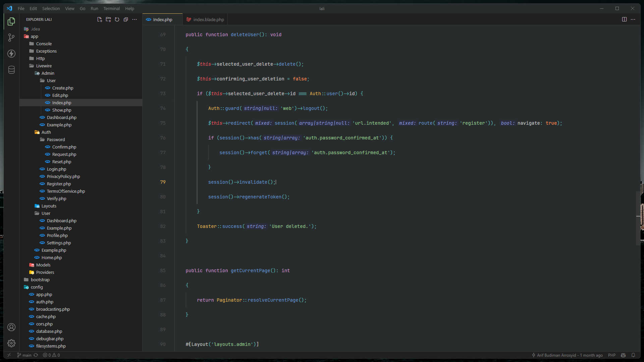Collapse the Livewire folder

[44, 66]
